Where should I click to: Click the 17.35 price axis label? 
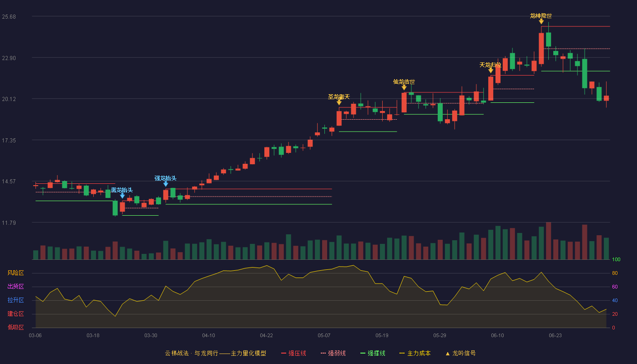tap(9, 141)
